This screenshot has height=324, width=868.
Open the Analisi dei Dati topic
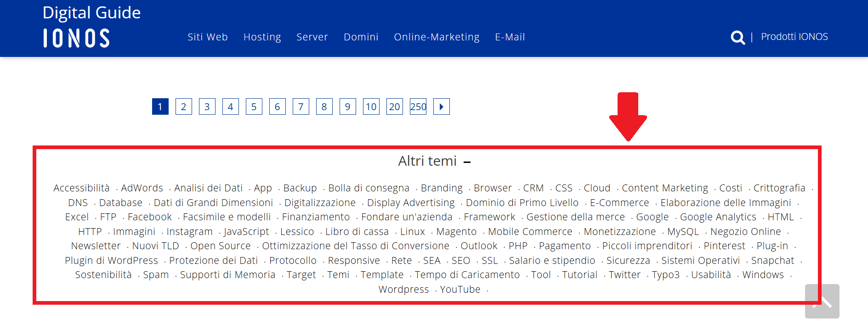click(208, 188)
